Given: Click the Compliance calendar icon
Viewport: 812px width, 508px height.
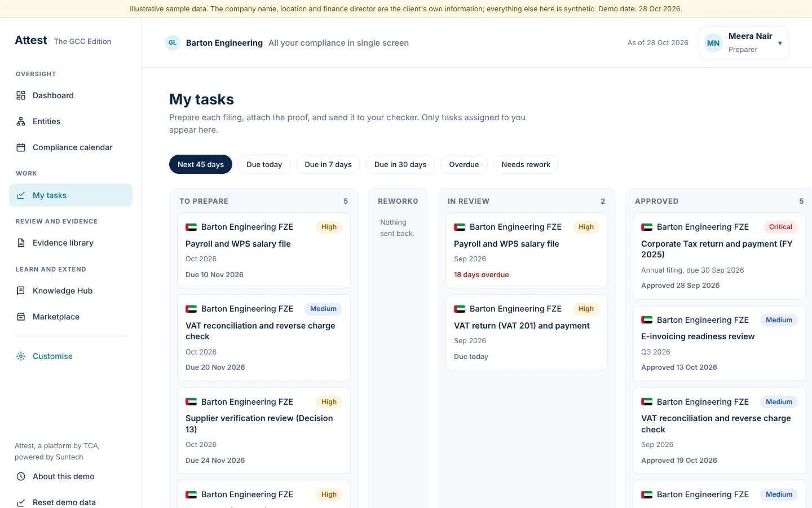Looking at the screenshot, I should [21, 147].
